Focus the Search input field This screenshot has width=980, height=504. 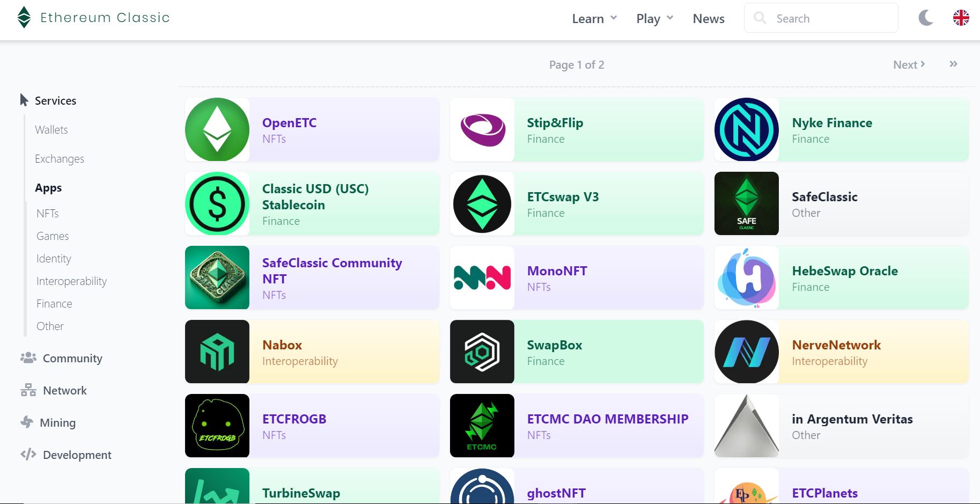[821, 18]
